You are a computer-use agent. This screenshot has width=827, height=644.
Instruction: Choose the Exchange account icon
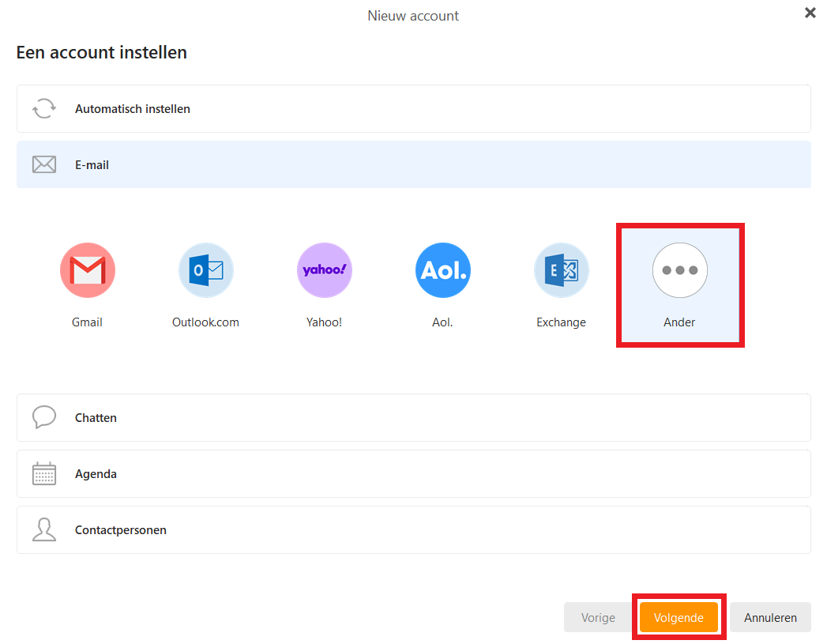(561, 270)
